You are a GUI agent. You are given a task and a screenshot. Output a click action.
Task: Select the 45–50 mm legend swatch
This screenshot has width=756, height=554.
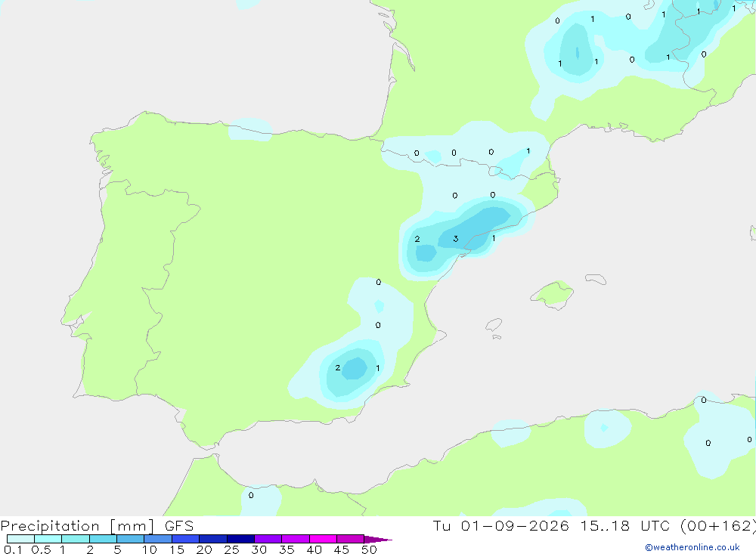point(350,539)
